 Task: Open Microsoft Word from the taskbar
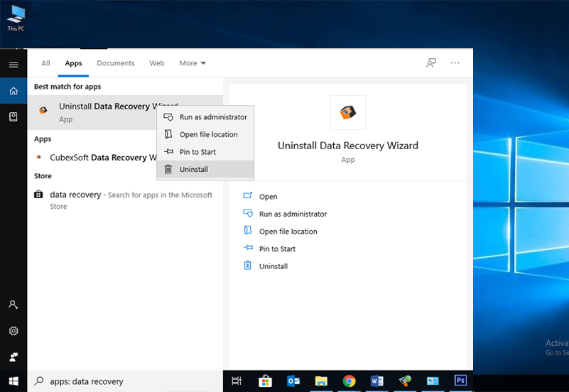pyautogui.click(x=377, y=381)
